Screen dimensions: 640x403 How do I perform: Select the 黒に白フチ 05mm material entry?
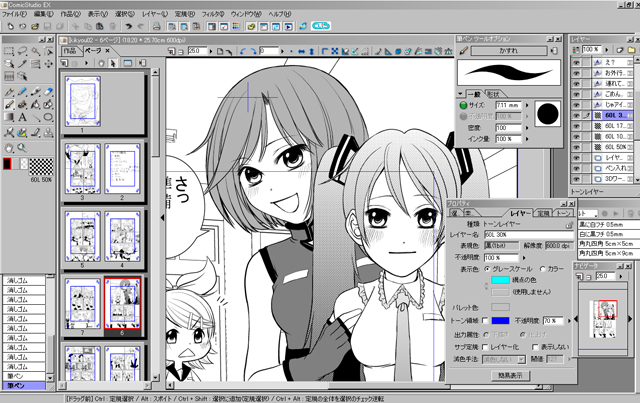click(607, 225)
